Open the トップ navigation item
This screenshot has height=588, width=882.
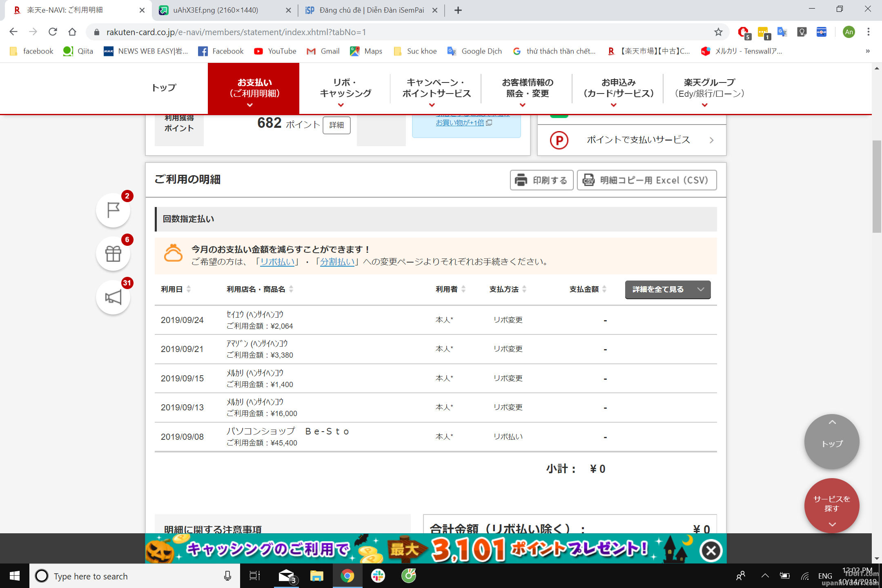pos(164,88)
